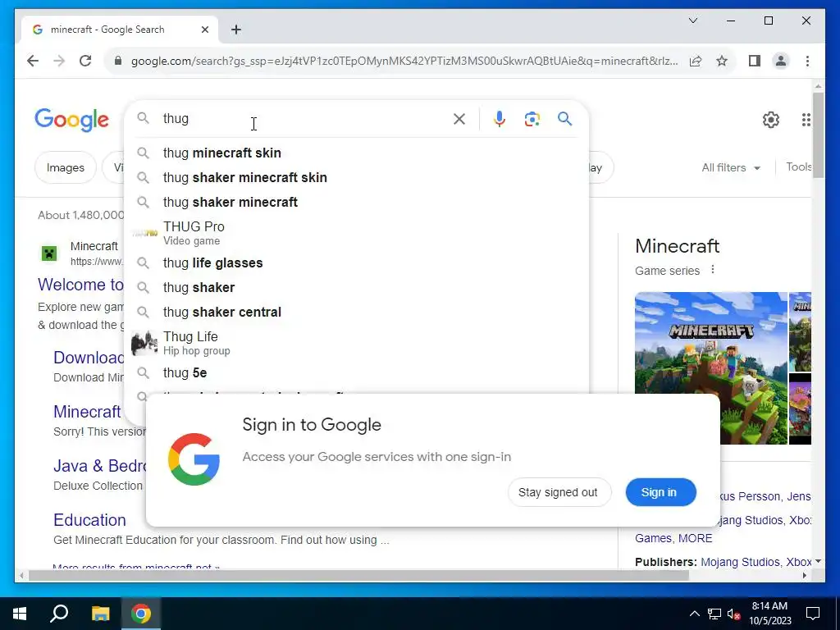Open Google Lens image search icon

point(532,119)
